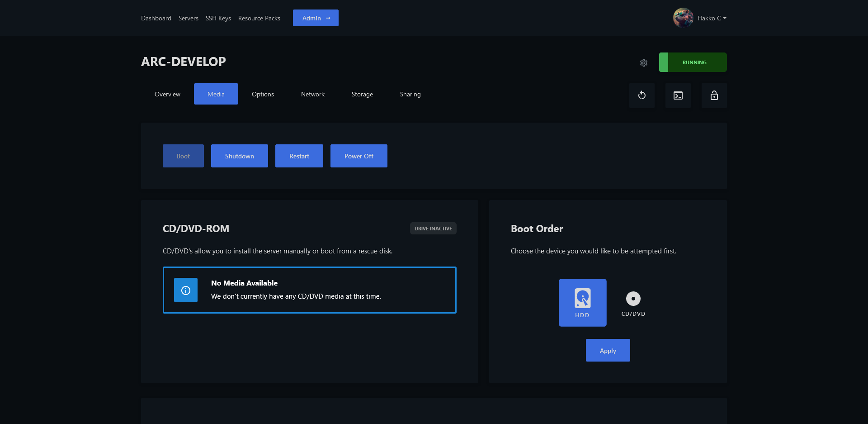The width and height of the screenshot is (868, 424).
Task: Open the Admin area button
Action: pos(316,18)
